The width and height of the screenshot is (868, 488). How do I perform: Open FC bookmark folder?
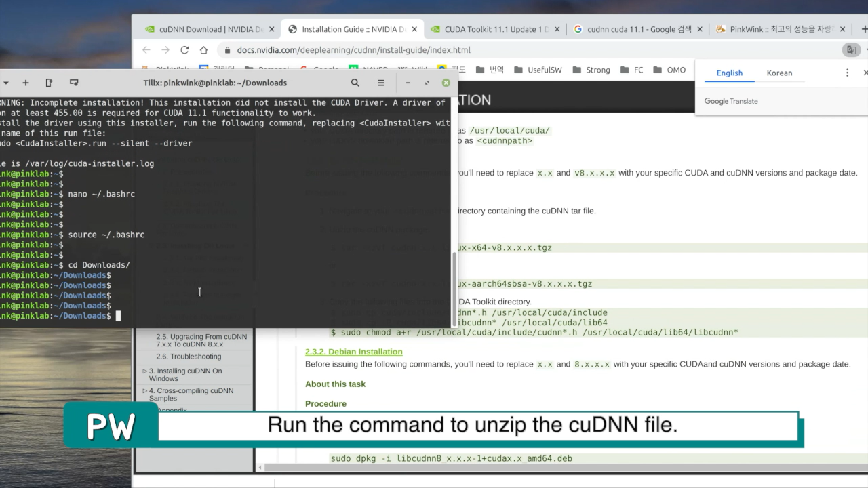pyautogui.click(x=631, y=70)
